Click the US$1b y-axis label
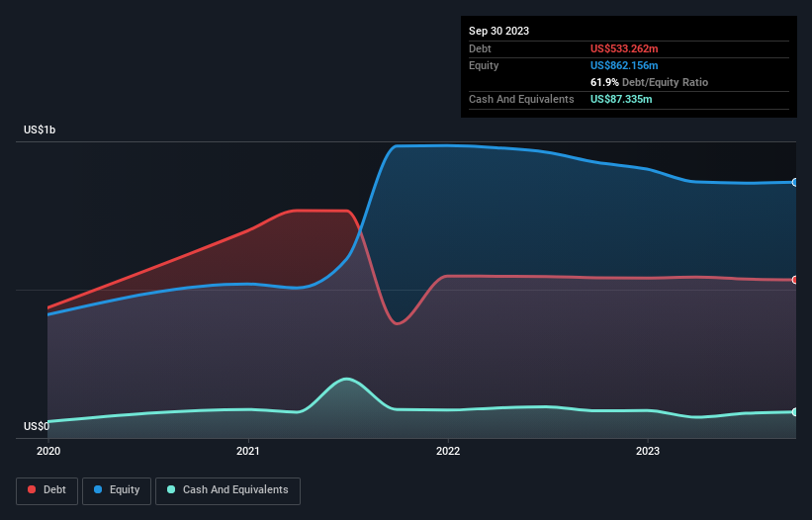The image size is (812, 520). click(x=40, y=130)
